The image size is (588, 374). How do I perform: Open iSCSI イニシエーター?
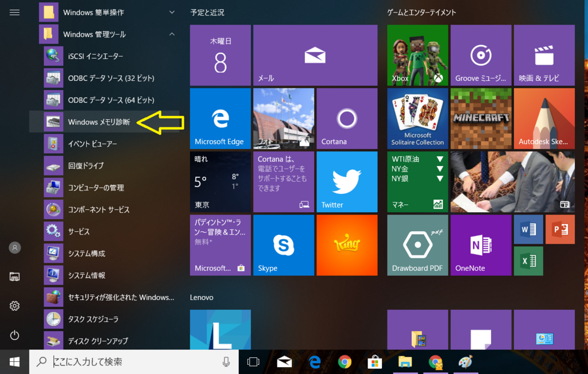pyautogui.click(x=105, y=56)
